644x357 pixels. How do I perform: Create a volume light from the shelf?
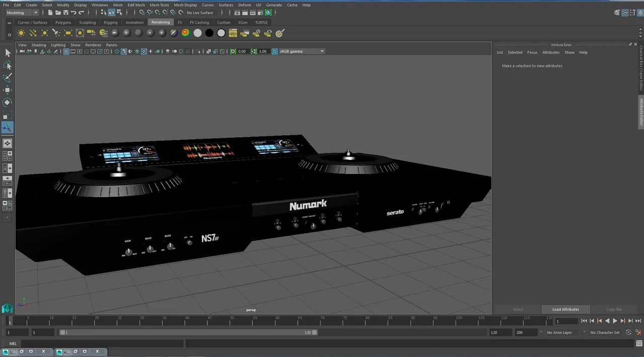point(79,33)
